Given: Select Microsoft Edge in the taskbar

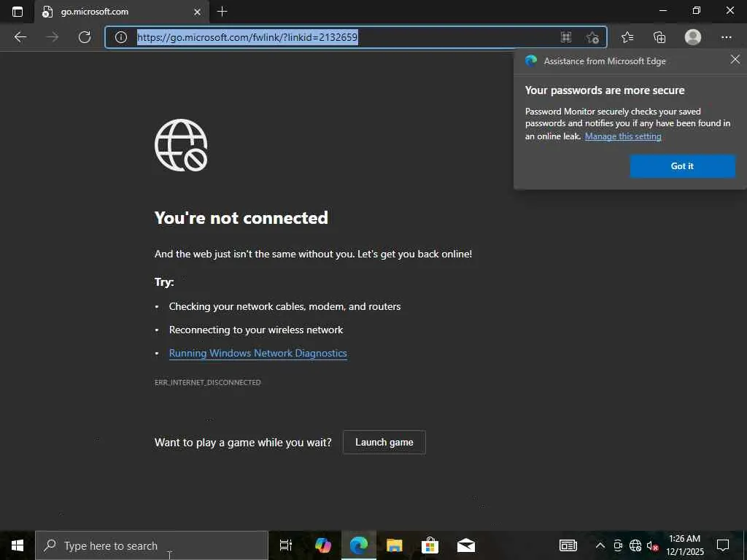Looking at the screenshot, I should click(359, 545).
